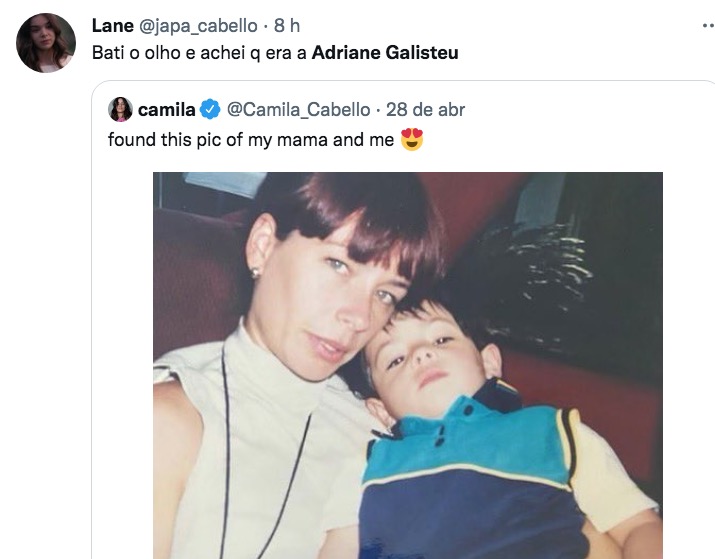
Task: Open the Lane display name link
Action: (x=112, y=26)
